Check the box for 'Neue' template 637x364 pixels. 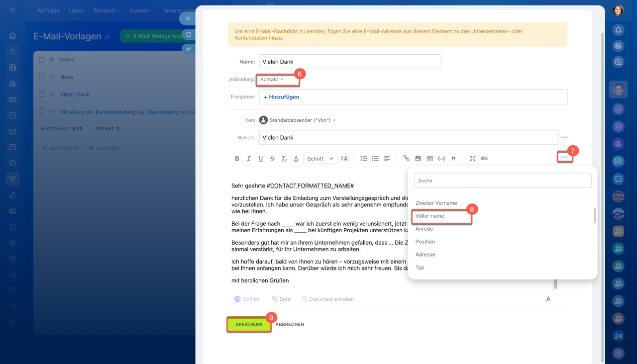[42, 77]
